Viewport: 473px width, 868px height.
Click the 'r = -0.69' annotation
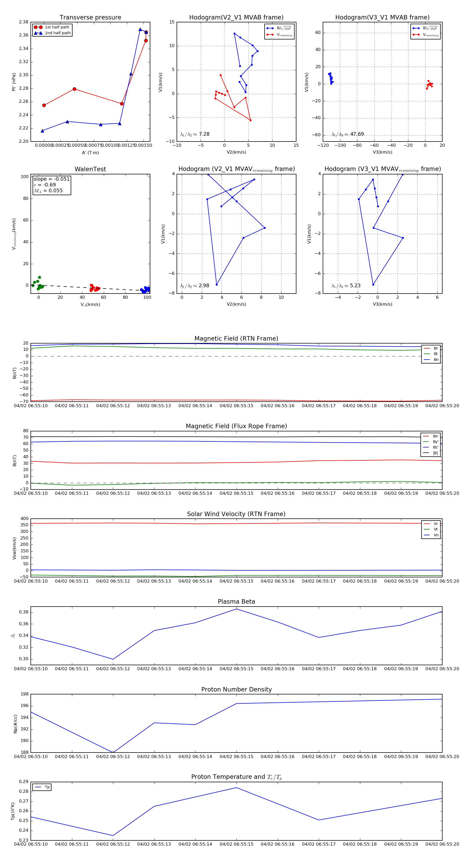[45, 185]
